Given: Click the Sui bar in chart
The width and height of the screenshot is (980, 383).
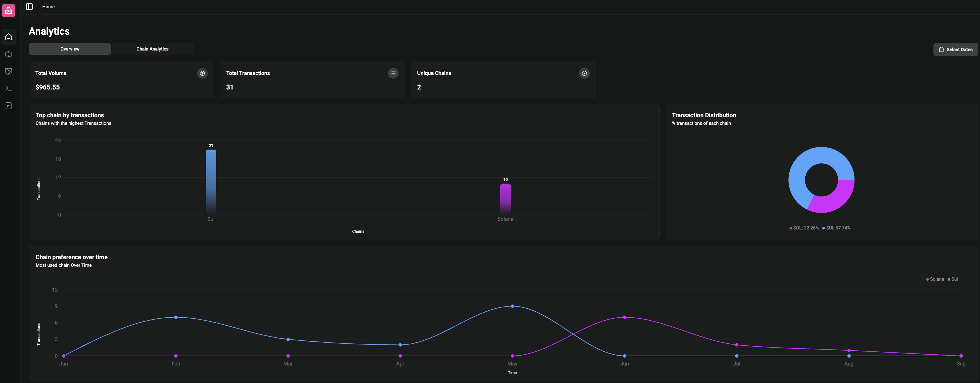Looking at the screenshot, I should coord(211,182).
